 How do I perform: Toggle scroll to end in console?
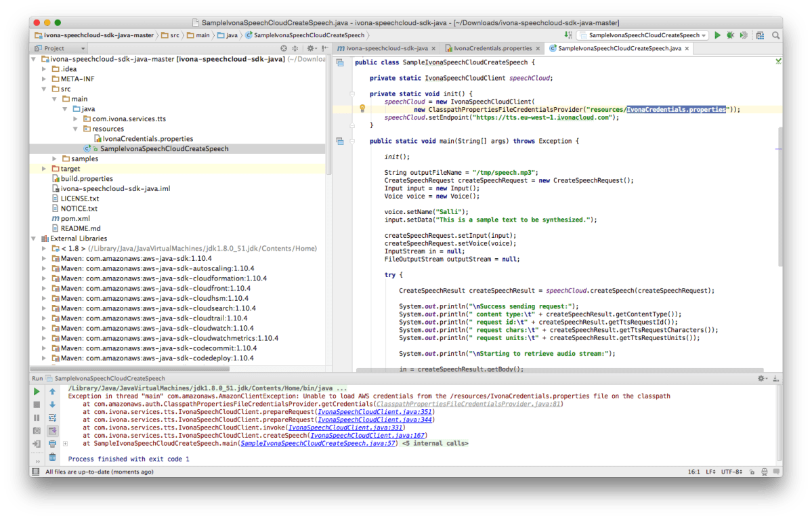pyautogui.click(x=52, y=431)
